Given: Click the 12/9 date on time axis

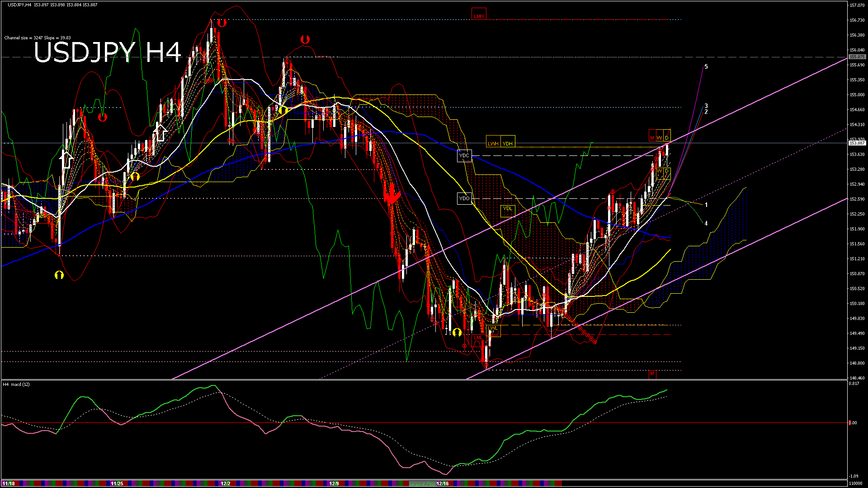Looking at the screenshot, I should click(334, 483).
